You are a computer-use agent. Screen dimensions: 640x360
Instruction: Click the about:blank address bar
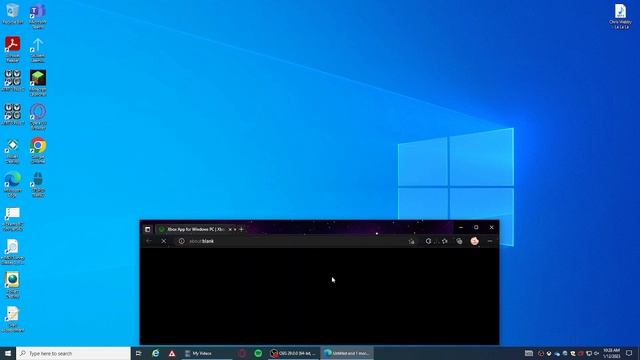coord(294,241)
